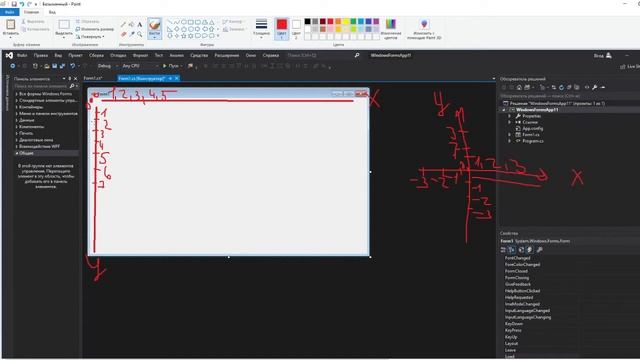
Task: Close the Toolbox panel
Action: click(x=76, y=78)
